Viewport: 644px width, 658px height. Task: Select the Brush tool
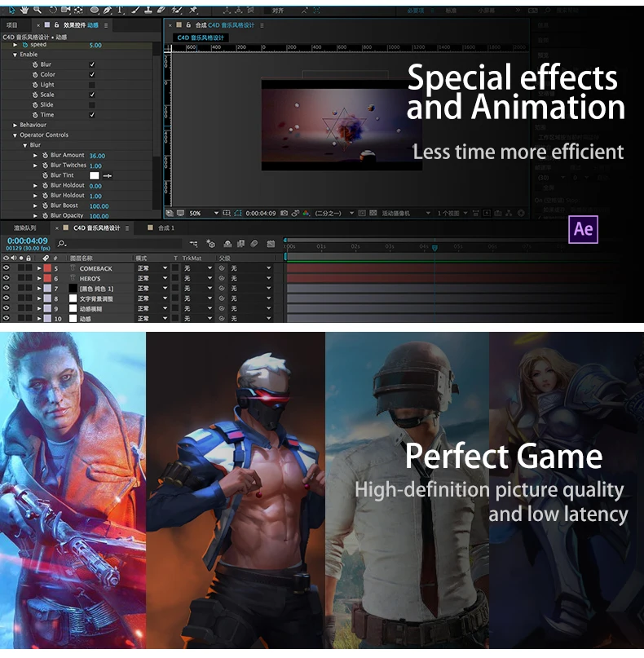point(135,10)
